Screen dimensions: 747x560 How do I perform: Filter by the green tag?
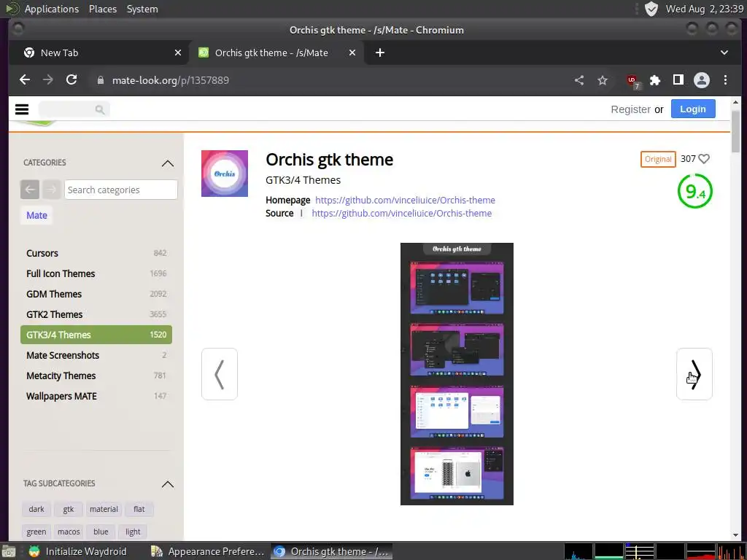36,532
